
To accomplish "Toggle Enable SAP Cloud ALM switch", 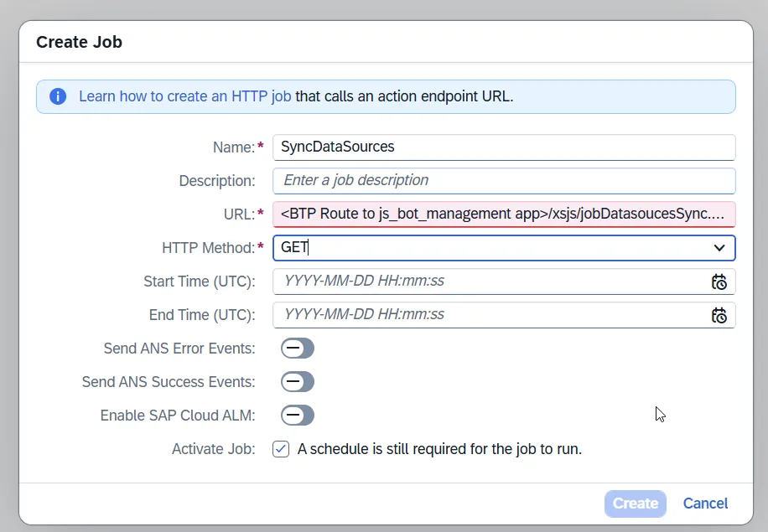I will point(298,416).
